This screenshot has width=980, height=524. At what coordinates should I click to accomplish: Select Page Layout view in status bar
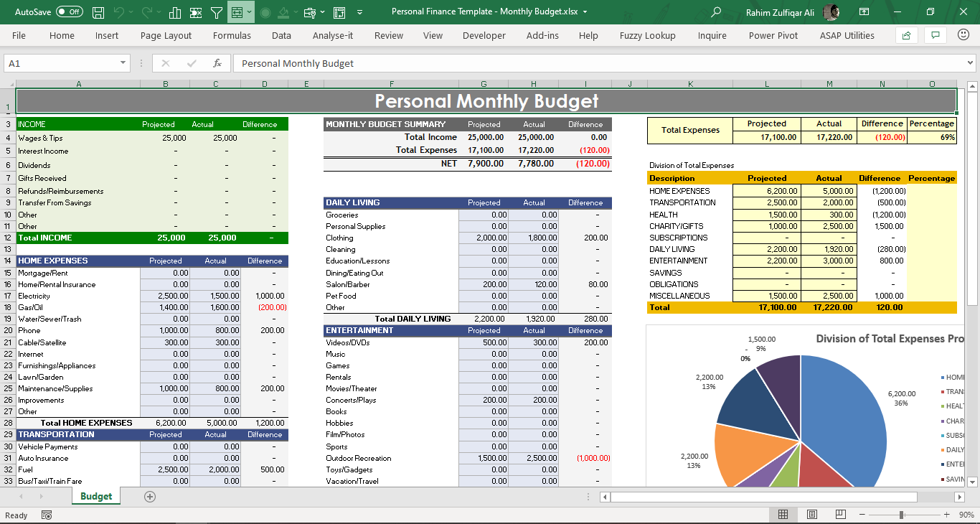(x=811, y=514)
